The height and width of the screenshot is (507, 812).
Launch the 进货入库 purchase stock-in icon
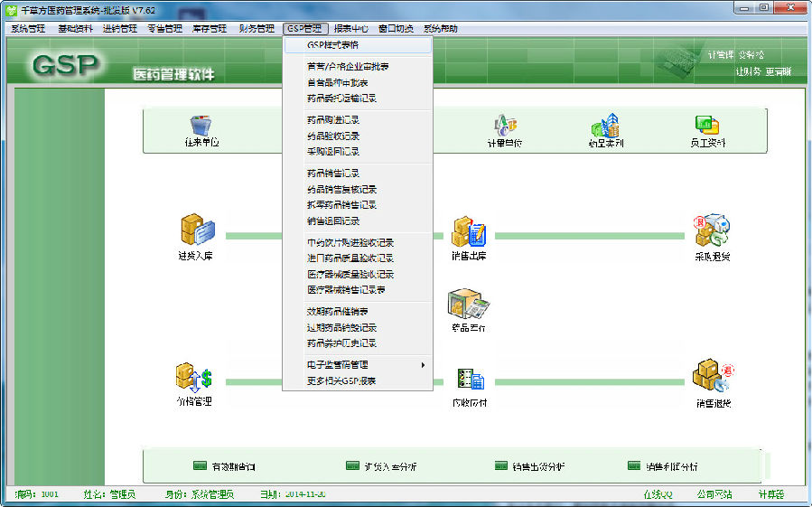pyautogui.click(x=195, y=234)
